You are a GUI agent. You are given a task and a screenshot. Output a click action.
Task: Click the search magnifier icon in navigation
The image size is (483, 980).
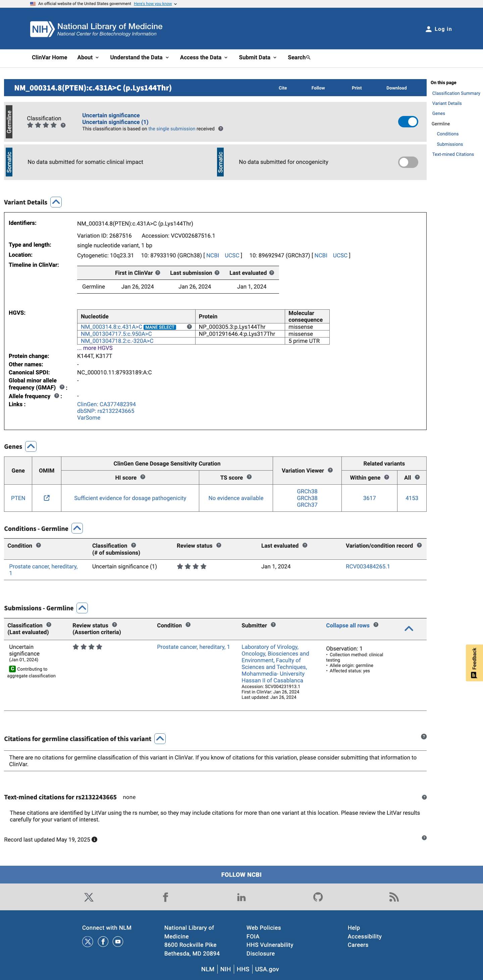[x=308, y=57]
